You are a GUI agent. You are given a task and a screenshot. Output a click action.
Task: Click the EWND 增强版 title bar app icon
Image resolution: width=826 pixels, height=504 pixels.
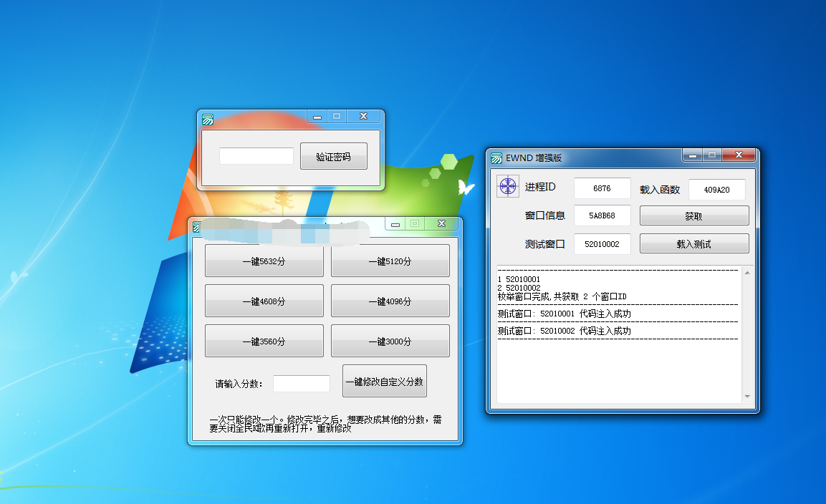tap(496, 158)
